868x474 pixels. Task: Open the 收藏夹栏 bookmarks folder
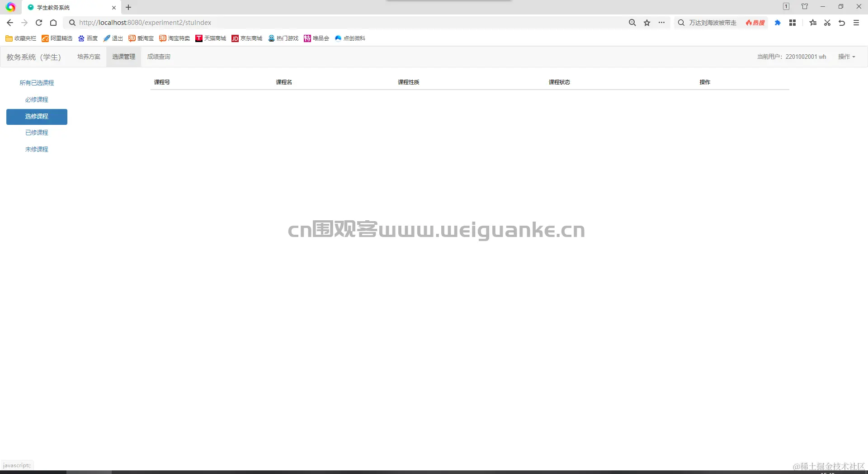pyautogui.click(x=21, y=38)
